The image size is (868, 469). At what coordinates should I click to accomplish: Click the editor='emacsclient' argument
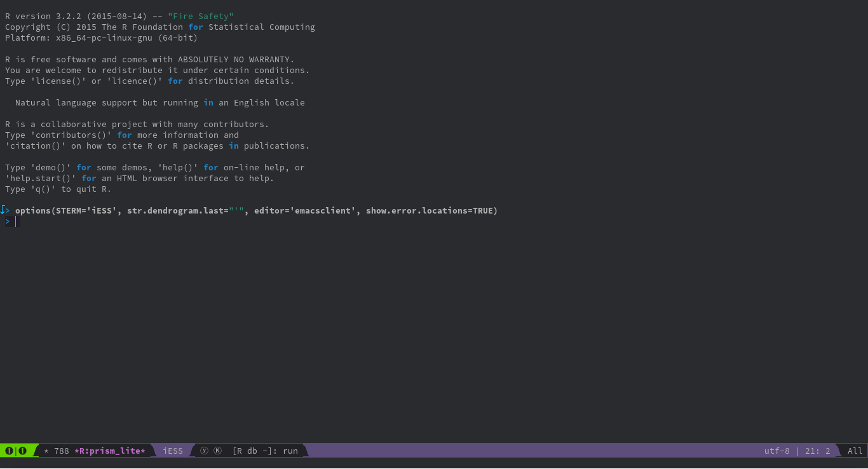coord(305,210)
